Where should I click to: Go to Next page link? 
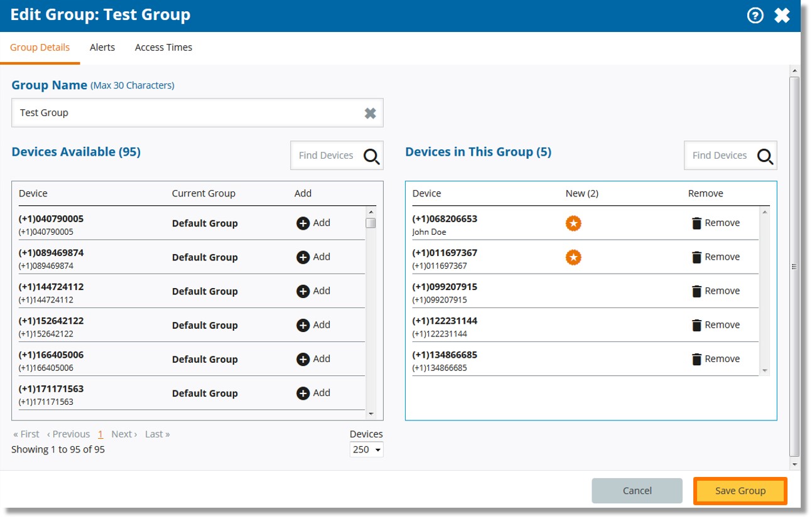coord(124,434)
